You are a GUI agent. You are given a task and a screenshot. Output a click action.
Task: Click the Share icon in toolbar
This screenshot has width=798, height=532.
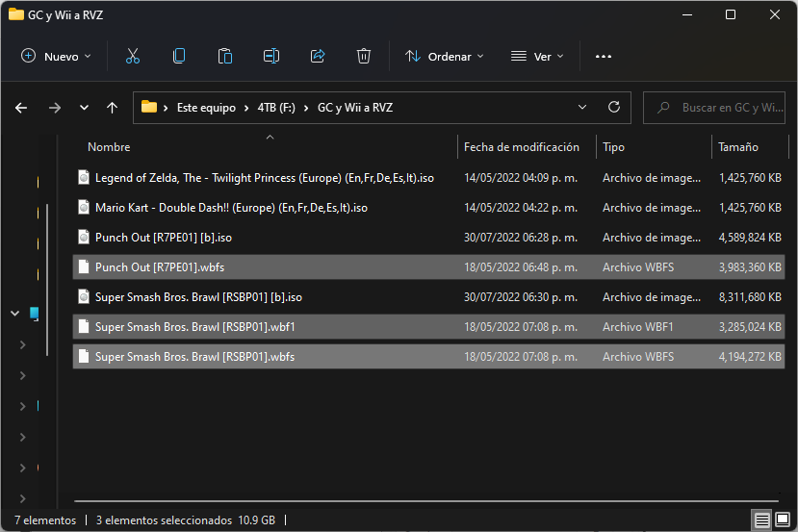tap(318, 56)
